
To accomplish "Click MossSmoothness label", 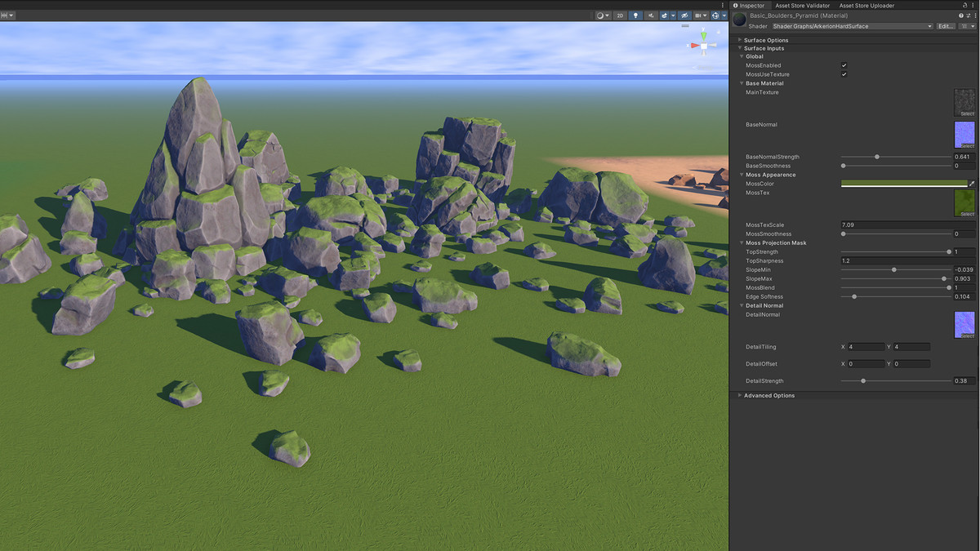I will tap(768, 233).
